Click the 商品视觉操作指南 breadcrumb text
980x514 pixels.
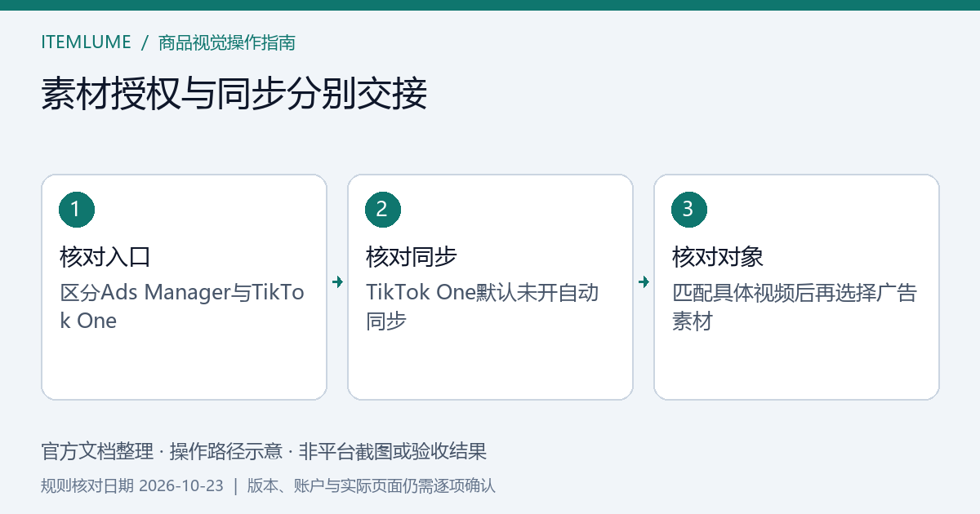pos(227,42)
